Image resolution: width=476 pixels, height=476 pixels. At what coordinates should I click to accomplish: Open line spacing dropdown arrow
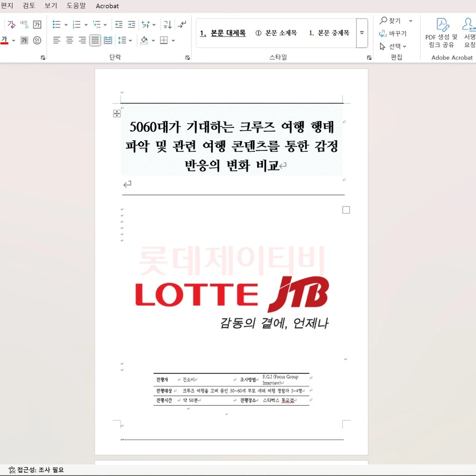click(x=131, y=40)
